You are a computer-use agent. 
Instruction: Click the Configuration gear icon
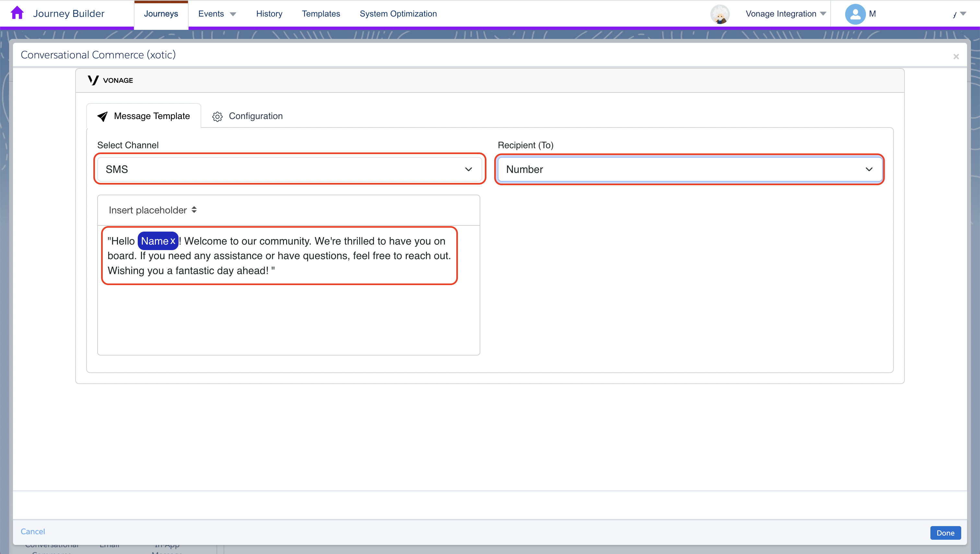pos(217,116)
